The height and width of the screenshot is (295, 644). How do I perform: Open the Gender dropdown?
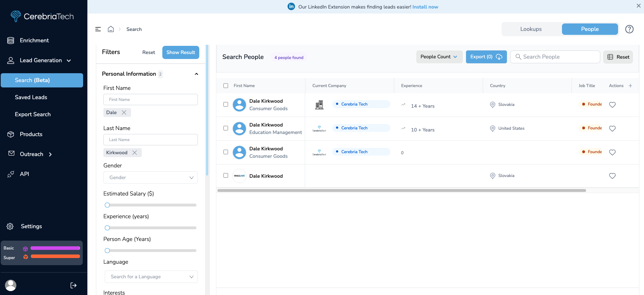pos(151,177)
